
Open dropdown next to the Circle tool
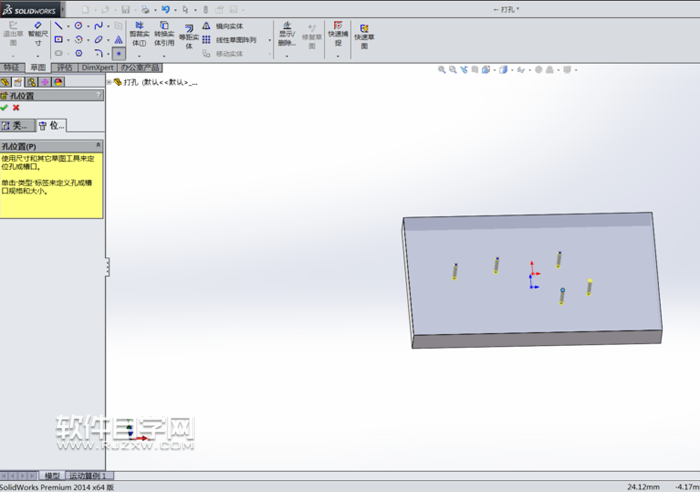click(x=88, y=26)
